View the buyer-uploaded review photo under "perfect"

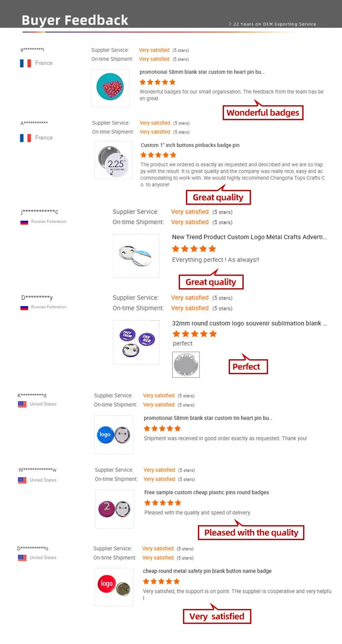(x=186, y=365)
